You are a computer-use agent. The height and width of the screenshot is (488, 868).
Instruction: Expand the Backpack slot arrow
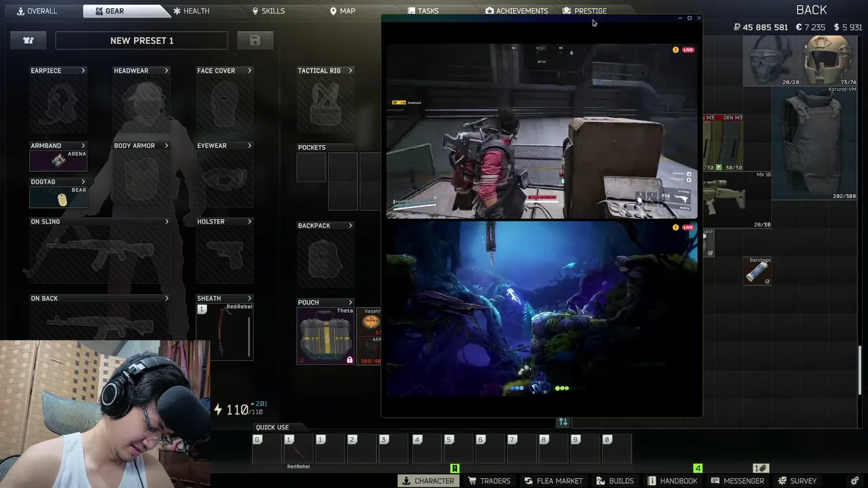(350, 226)
